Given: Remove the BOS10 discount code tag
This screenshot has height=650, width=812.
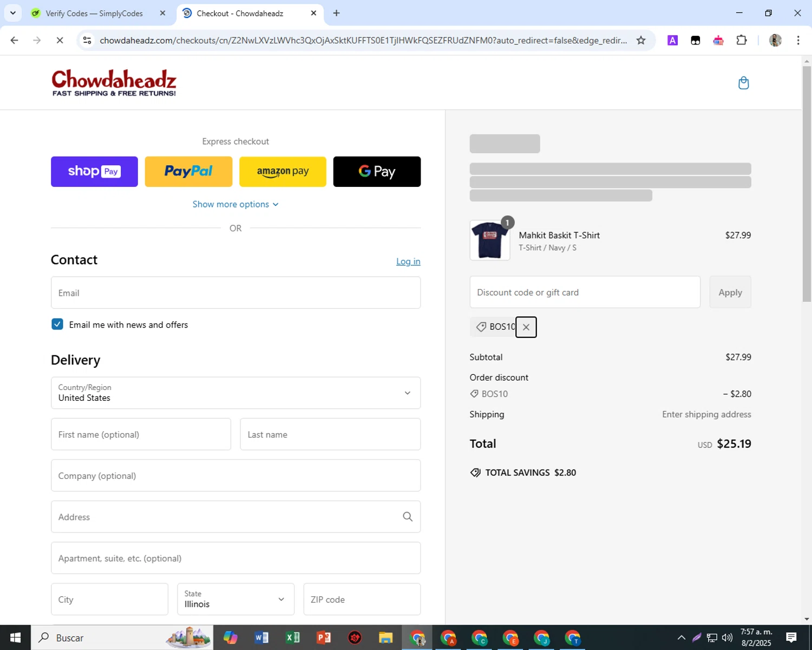Looking at the screenshot, I should [526, 327].
